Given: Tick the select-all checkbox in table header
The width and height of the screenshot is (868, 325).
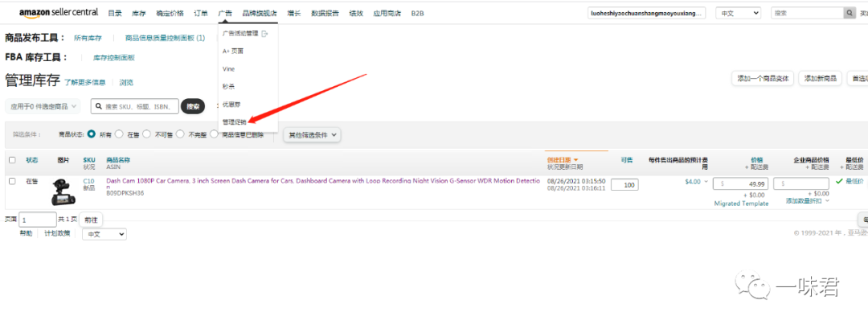Looking at the screenshot, I should point(12,160).
